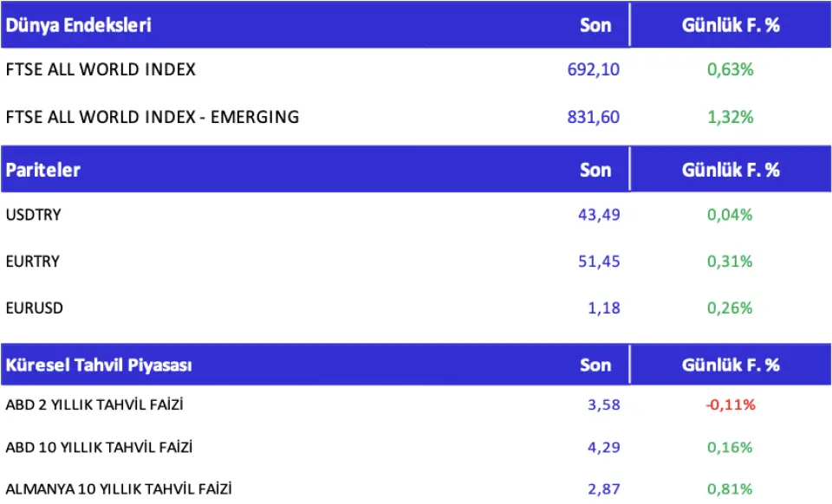Image resolution: width=832 pixels, height=504 pixels.
Task: Click the Dünya Endeksleri section header
Action: (x=79, y=25)
